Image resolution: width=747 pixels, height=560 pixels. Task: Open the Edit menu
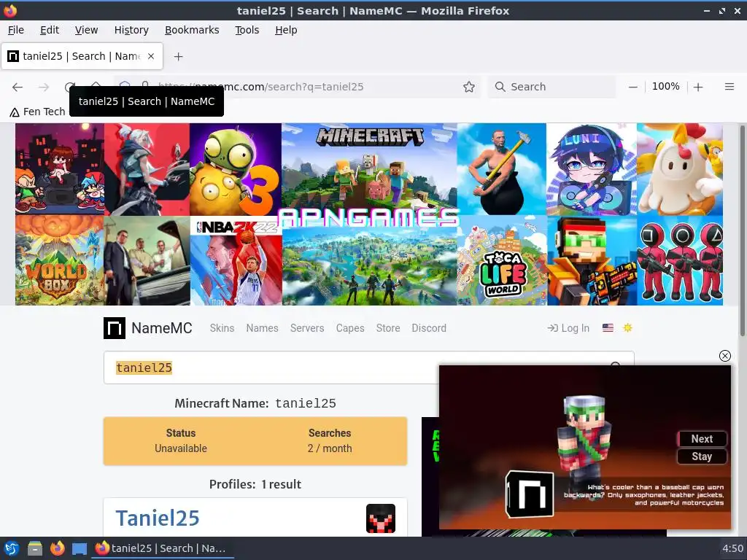50,30
